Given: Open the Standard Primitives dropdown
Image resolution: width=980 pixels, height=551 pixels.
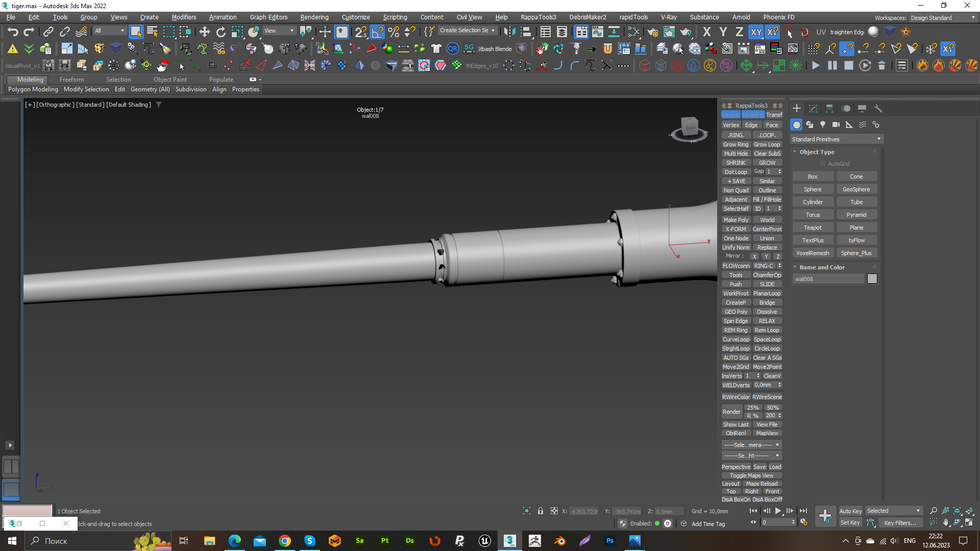Looking at the screenshot, I should [836, 139].
